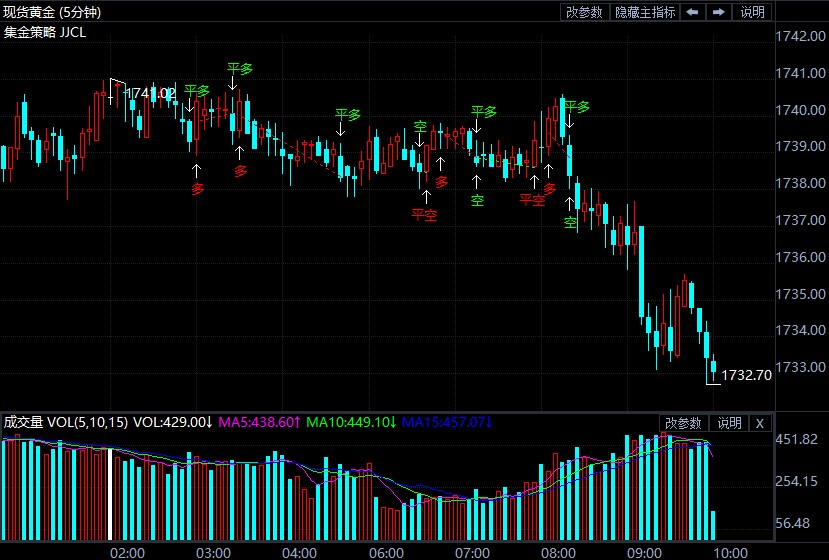
Task: Click the 成交量 VOL(5,10,15) label
Action: [x=66, y=422]
